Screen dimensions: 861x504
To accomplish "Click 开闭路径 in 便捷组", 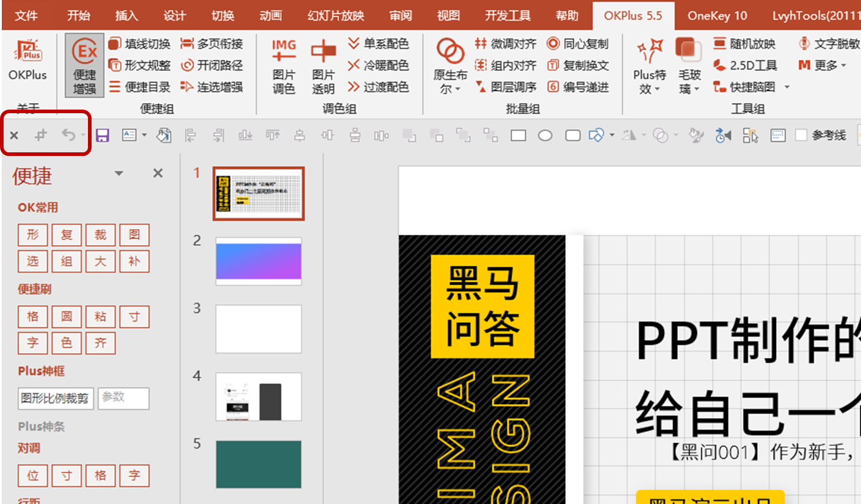I will (x=212, y=66).
